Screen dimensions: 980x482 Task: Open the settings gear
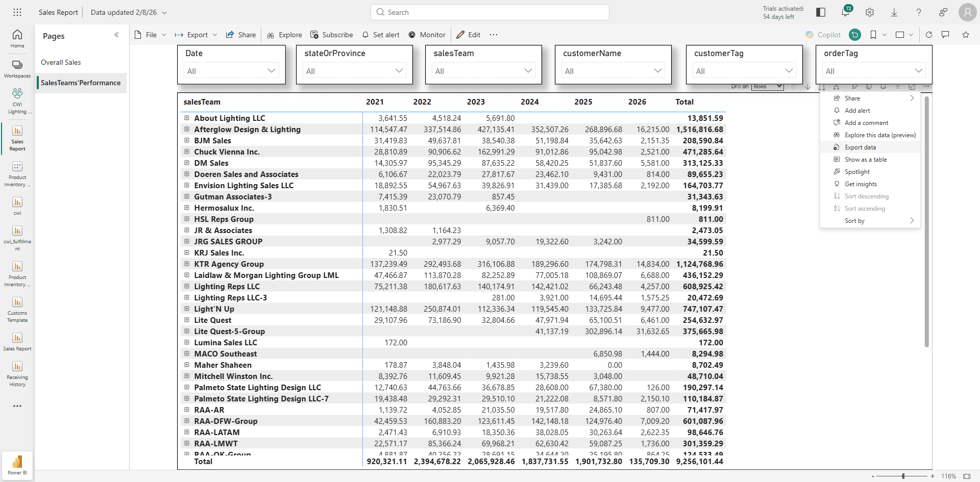(870, 12)
